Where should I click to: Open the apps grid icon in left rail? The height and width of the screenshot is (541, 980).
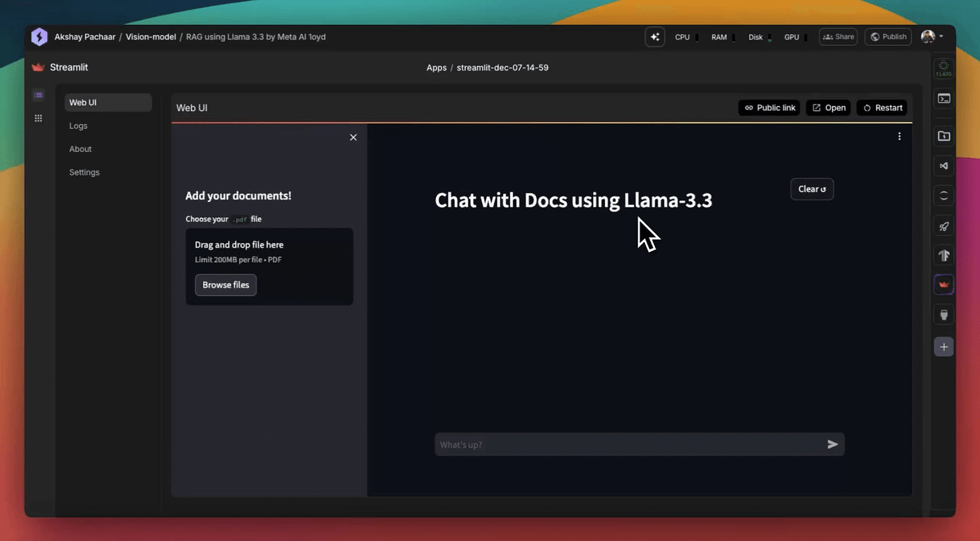click(x=38, y=118)
